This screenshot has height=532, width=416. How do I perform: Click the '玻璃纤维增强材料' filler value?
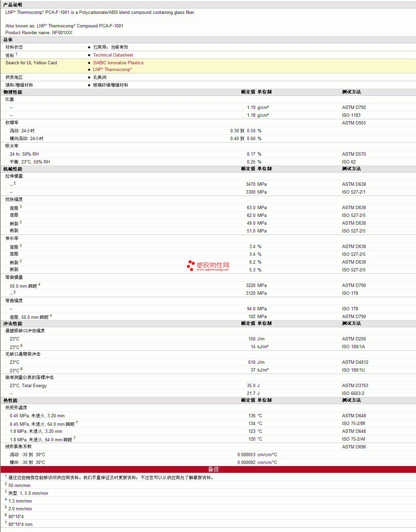click(110, 85)
